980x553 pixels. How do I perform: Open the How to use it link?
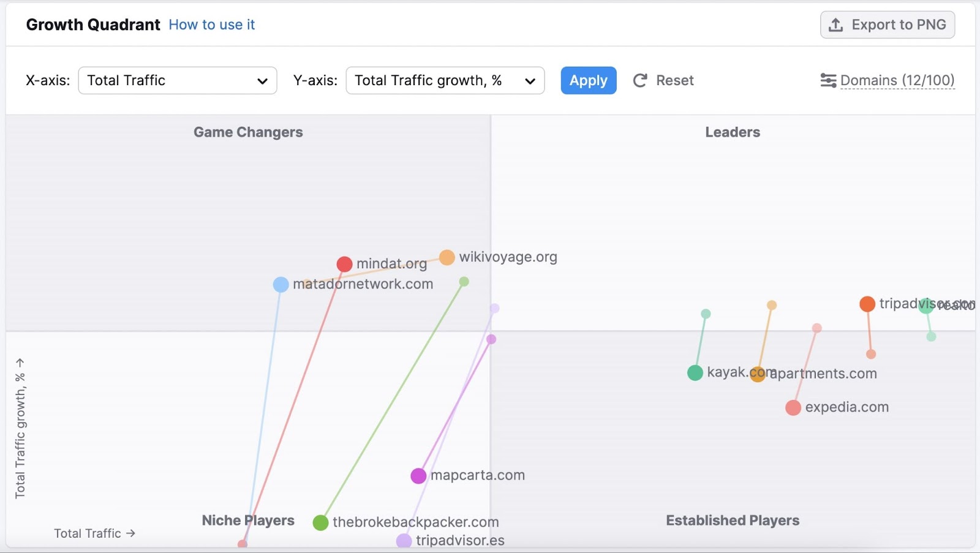pos(211,24)
